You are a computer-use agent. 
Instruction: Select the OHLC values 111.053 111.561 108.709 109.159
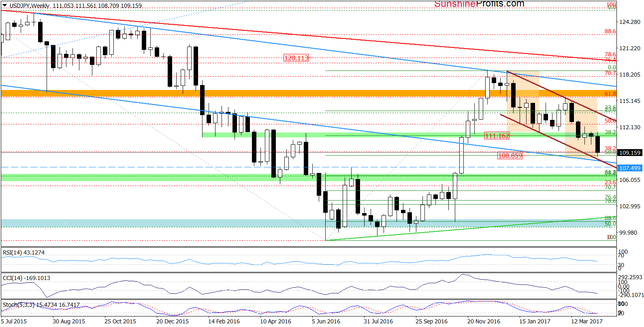coord(97,6)
